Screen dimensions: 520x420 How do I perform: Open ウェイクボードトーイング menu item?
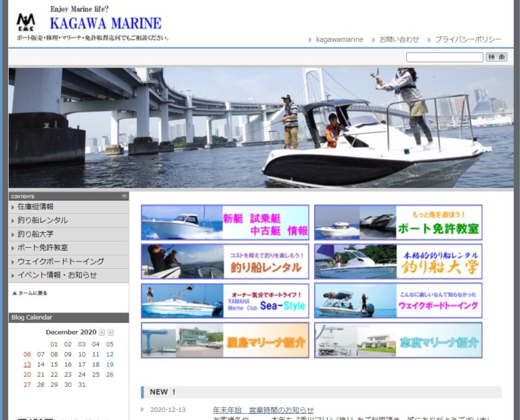click(x=68, y=261)
